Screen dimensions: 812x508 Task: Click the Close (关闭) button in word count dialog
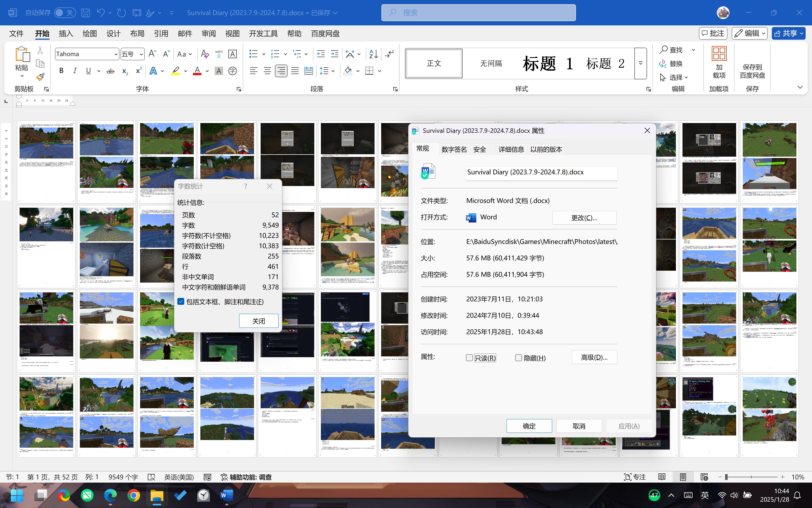click(259, 321)
